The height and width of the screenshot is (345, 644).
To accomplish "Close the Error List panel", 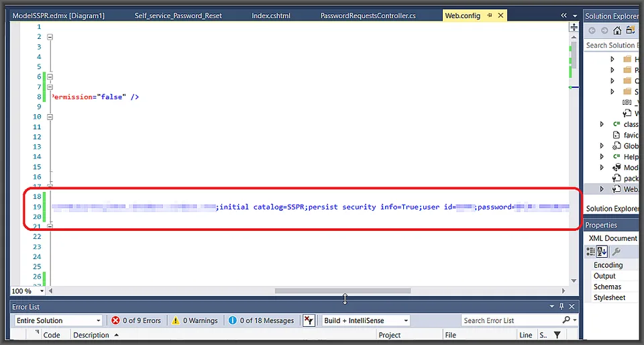I will [x=572, y=307].
